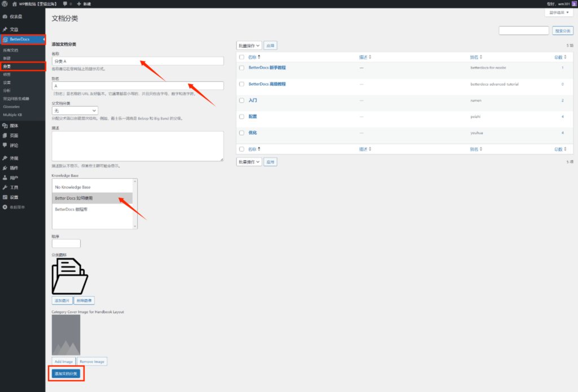The height and width of the screenshot is (392, 578).
Task: Open 用户 users via the person icon
Action: pos(5,178)
